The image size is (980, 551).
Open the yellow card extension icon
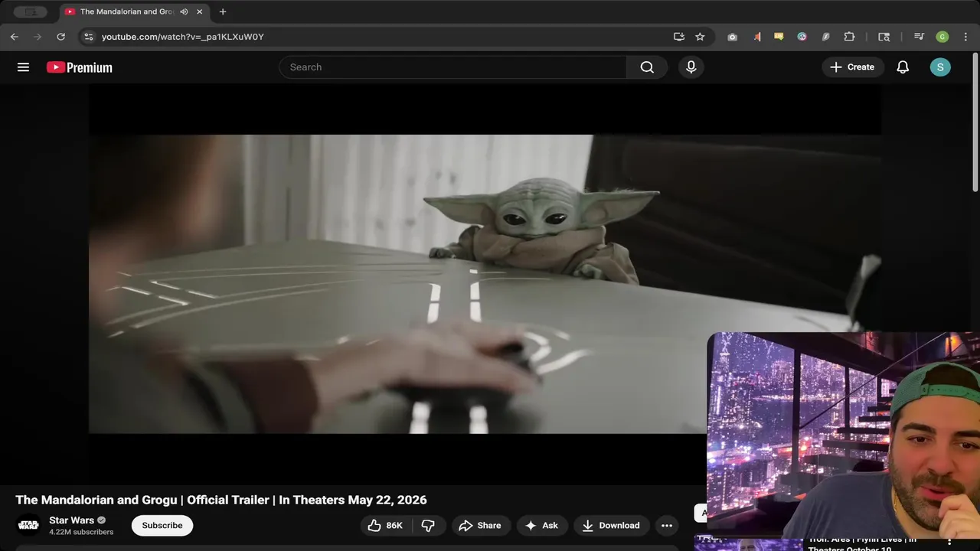coord(779,37)
